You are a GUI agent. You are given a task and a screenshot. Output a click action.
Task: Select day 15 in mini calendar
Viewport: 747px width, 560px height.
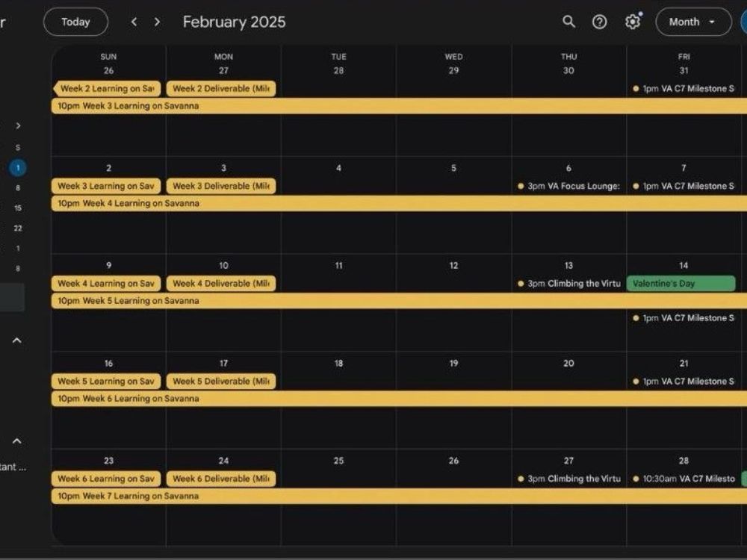(18, 208)
